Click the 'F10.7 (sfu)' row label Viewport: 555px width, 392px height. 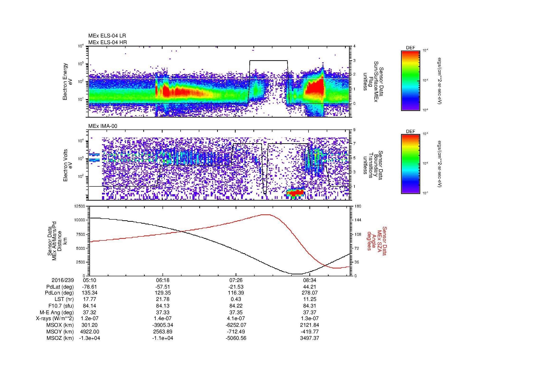tap(61, 306)
